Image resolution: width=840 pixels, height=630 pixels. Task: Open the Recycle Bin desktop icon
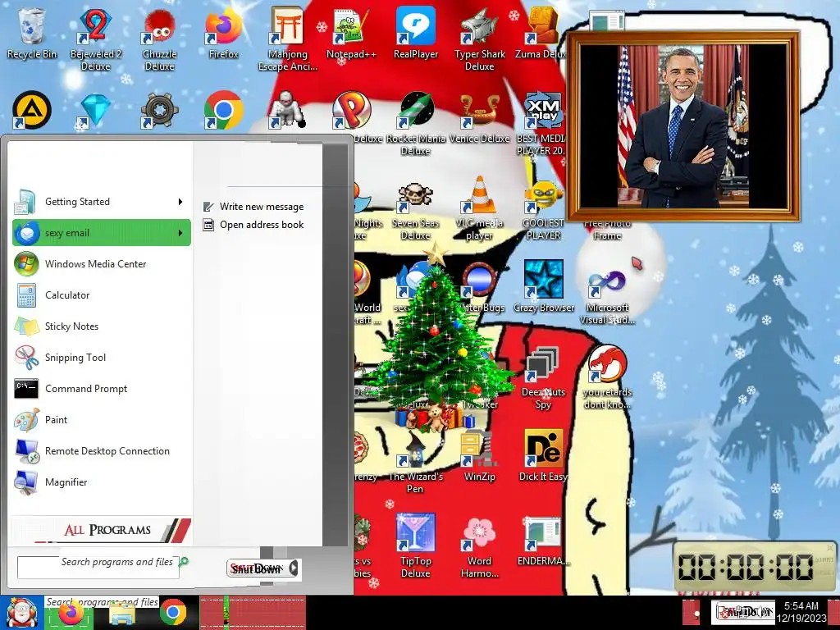(x=32, y=34)
